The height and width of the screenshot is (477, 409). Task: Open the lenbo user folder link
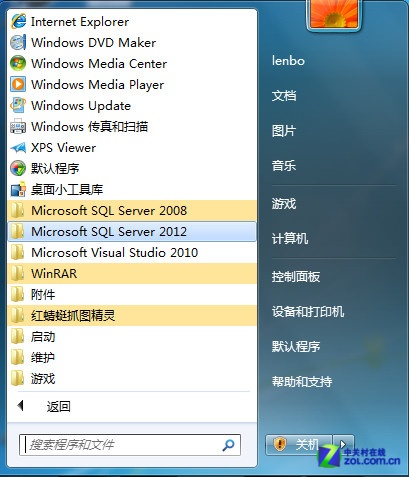point(288,61)
